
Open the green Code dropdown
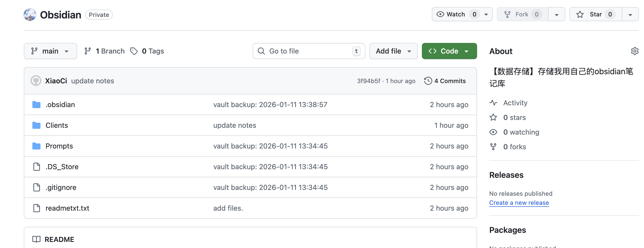point(449,51)
